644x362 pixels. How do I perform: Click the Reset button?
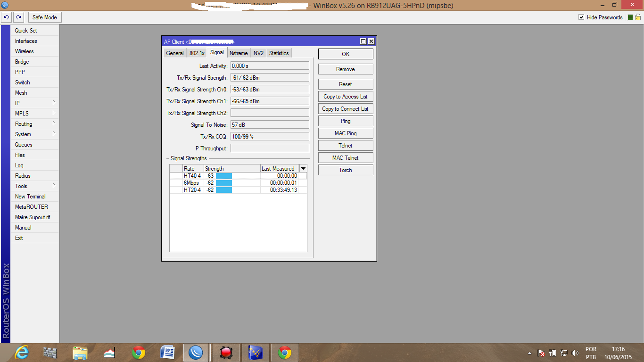click(346, 84)
